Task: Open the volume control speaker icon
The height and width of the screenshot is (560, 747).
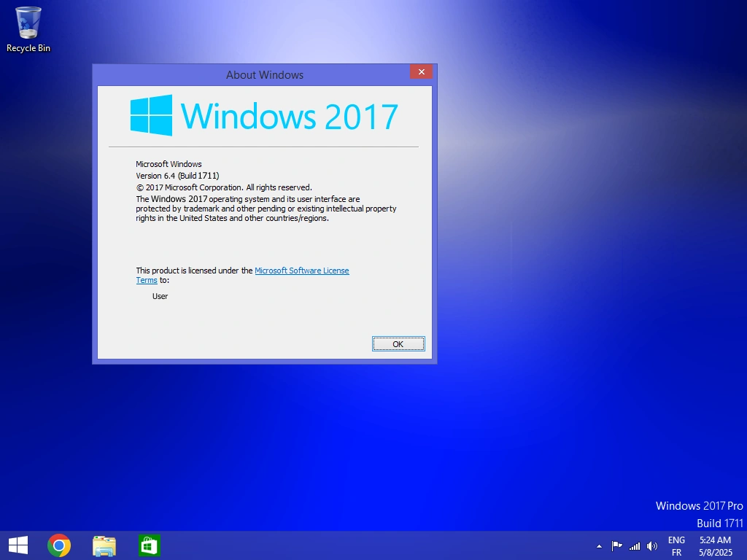Action: [651, 545]
